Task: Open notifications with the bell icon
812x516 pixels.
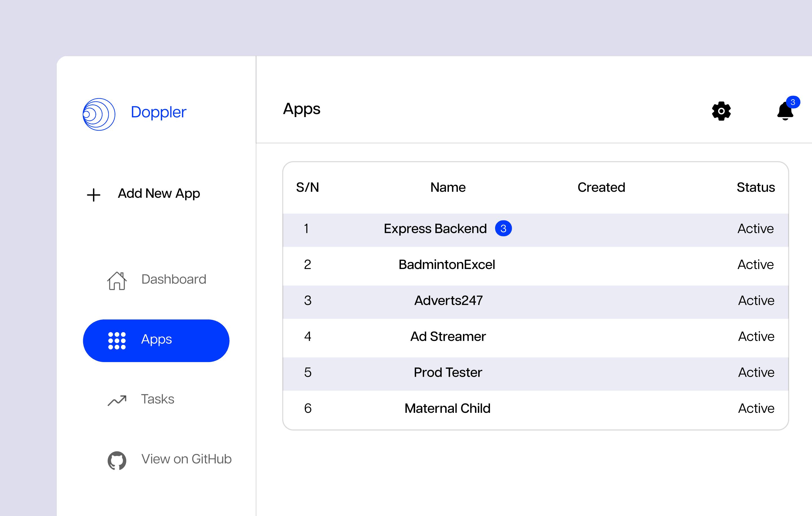Action: (785, 112)
